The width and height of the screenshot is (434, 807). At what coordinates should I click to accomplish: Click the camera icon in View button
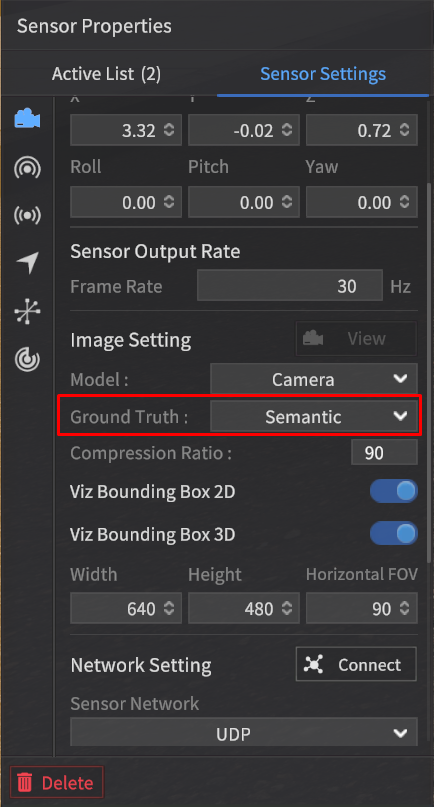tap(313, 338)
